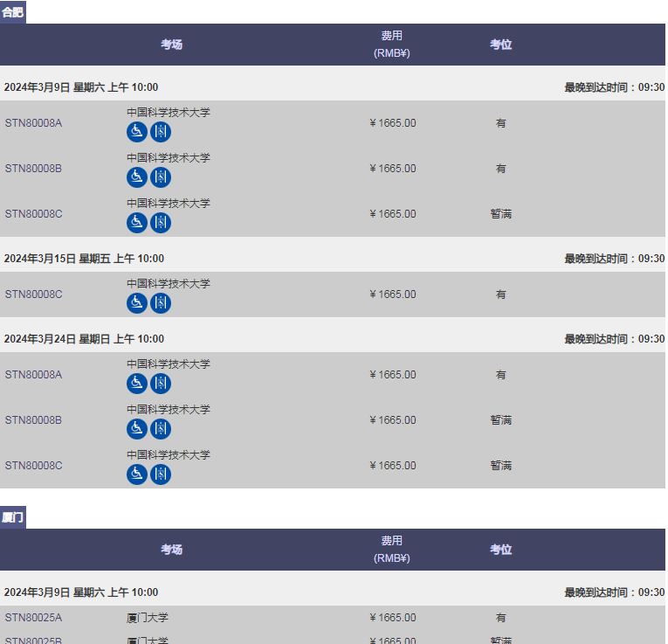Click wheelchair icon for STN80008A on March 9
Viewport: 668px width, 644px height.
(136, 132)
